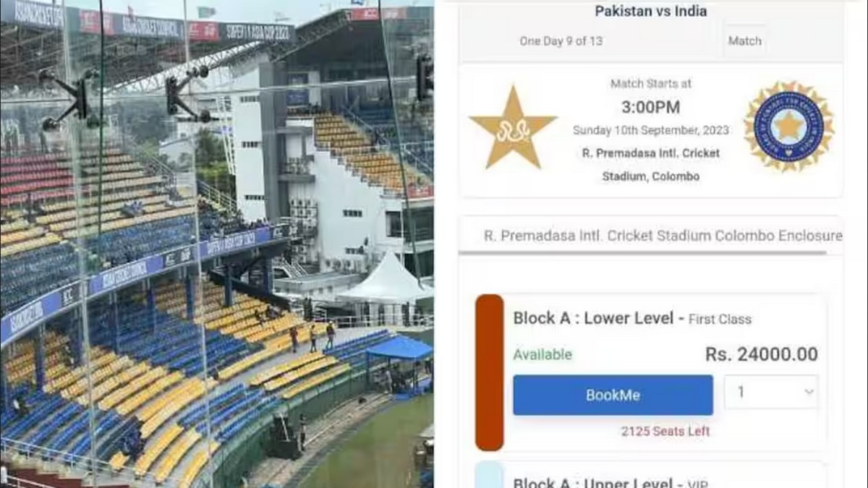Click the 3:00PM match start time
Image resolution: width=868 pixels, height=488 pixels.
650,108
